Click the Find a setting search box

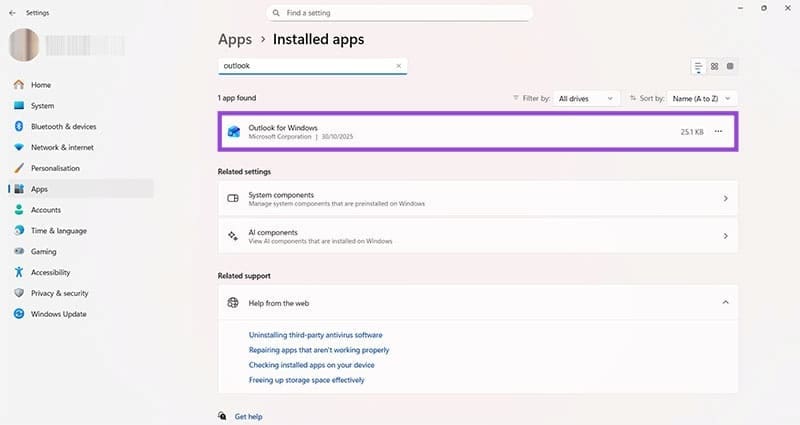pyautogui.click(x=400, y=13)
